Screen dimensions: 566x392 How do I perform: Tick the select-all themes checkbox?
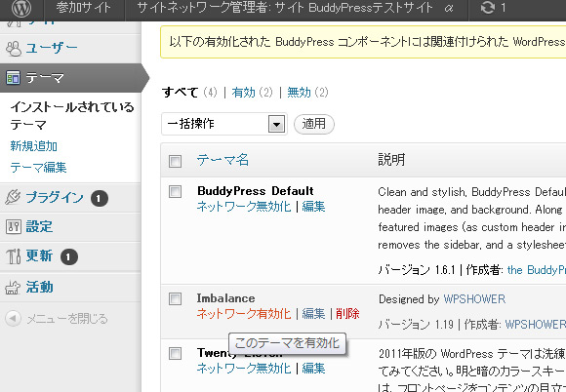click(x=175, y=161)
